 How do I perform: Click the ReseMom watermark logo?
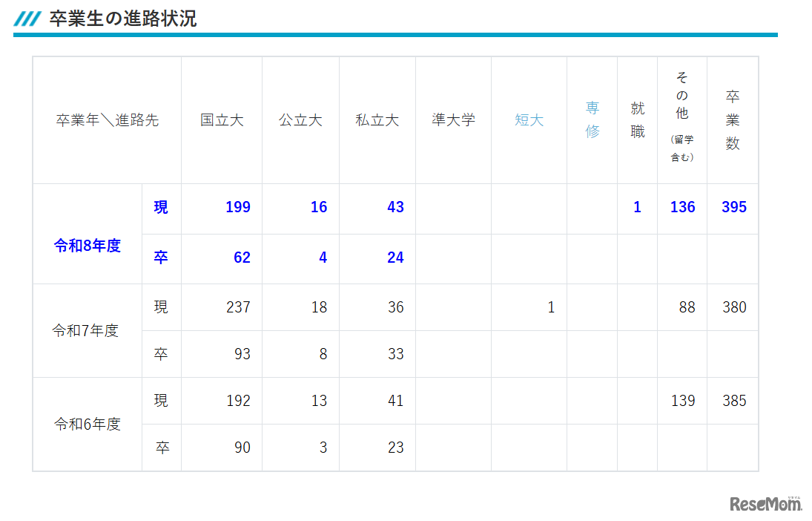click(766, 504)
